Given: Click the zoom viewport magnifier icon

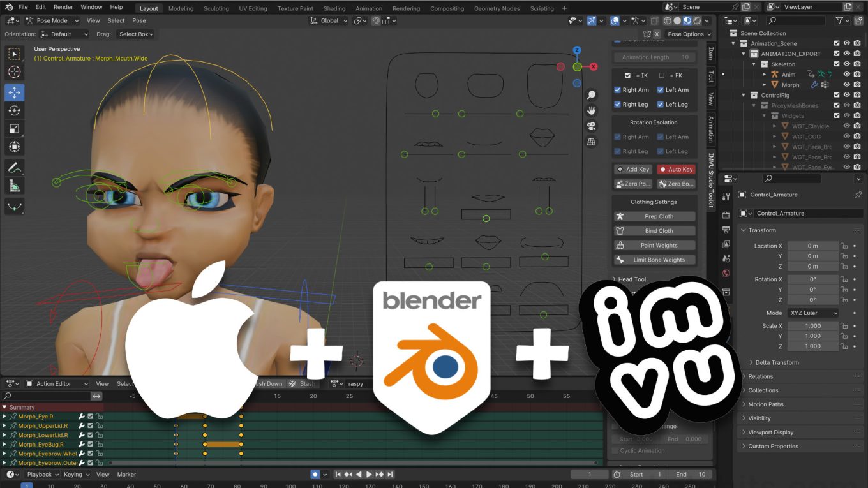Looking at the screenshot, I should click(x=592, y=95).
